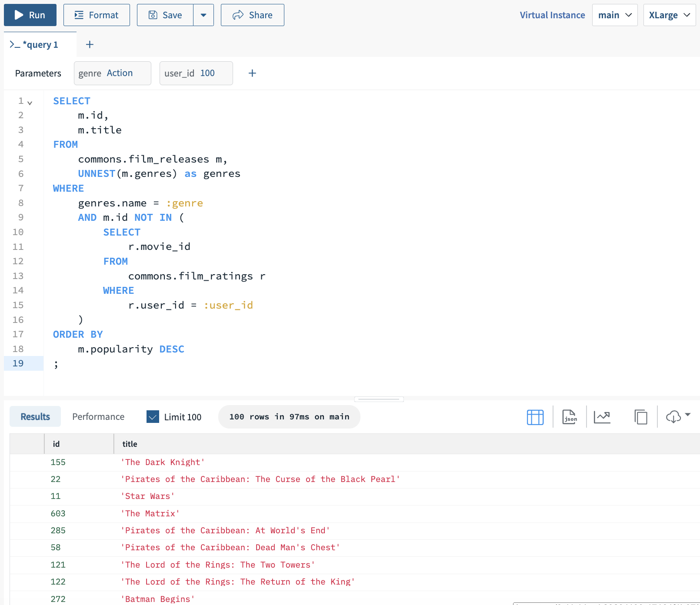The image size is (700, 605).
Task: Switch to the Results tab
Action: point(35,417)
